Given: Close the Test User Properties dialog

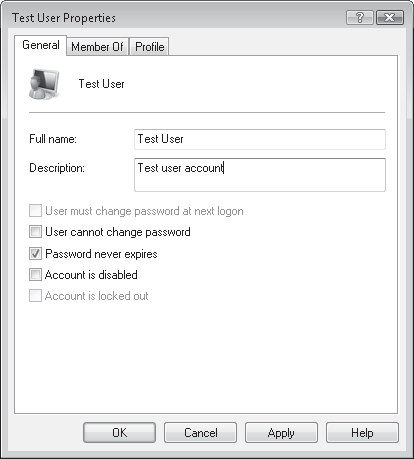Looking at the screenshot, I should (390, 17).
